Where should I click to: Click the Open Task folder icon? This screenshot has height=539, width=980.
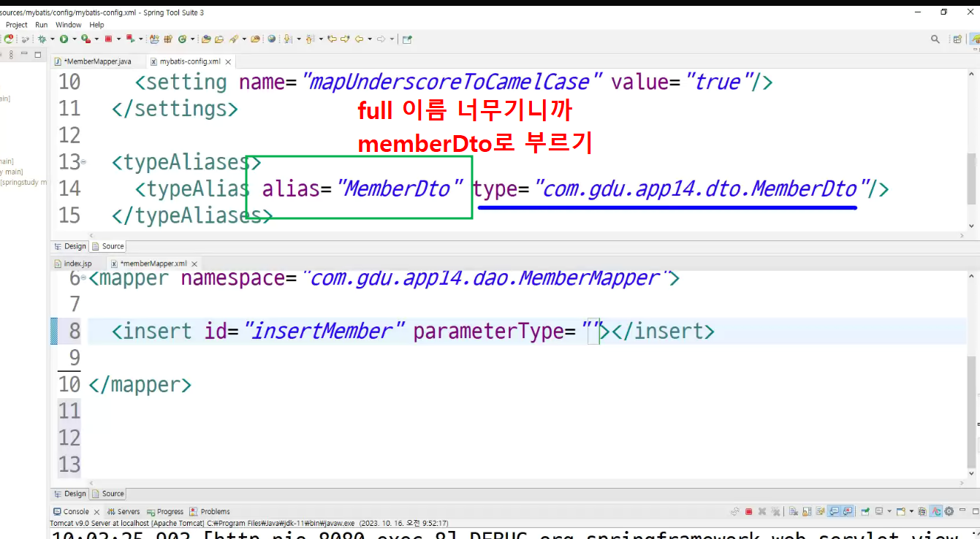(x=219, y=39)
